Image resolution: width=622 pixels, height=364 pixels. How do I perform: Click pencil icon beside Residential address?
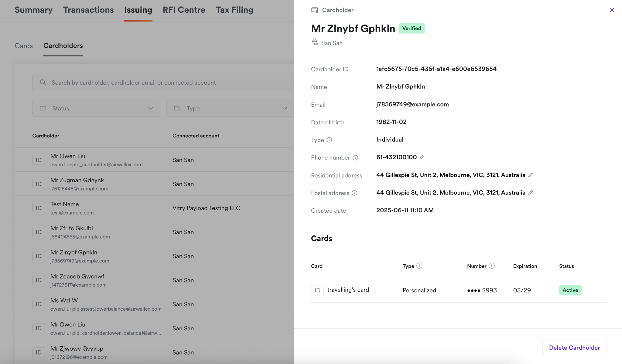coord(531,175)
